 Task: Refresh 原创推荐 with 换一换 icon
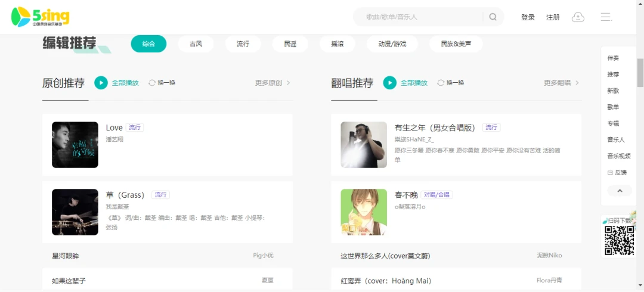[152, 83]
